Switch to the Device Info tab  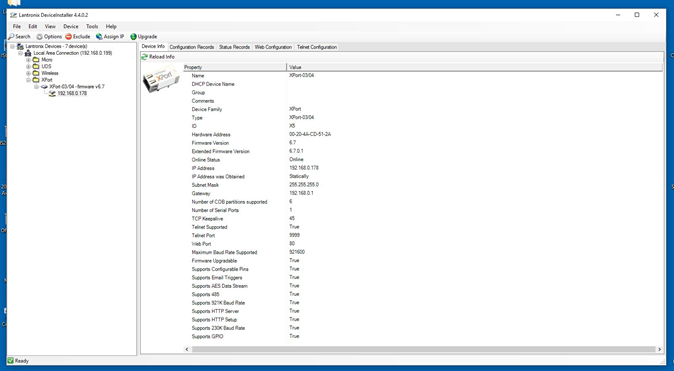tap(153, 46)
